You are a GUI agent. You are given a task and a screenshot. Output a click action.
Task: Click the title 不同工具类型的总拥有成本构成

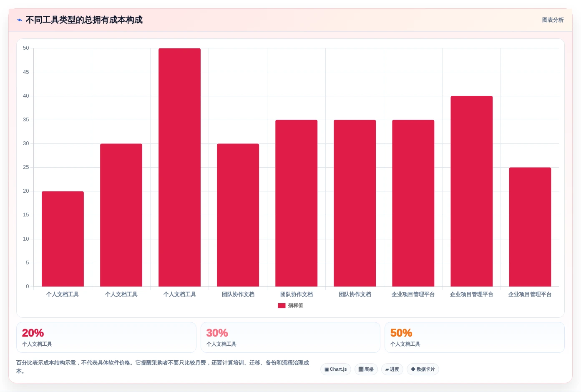(x=84, y=20)
